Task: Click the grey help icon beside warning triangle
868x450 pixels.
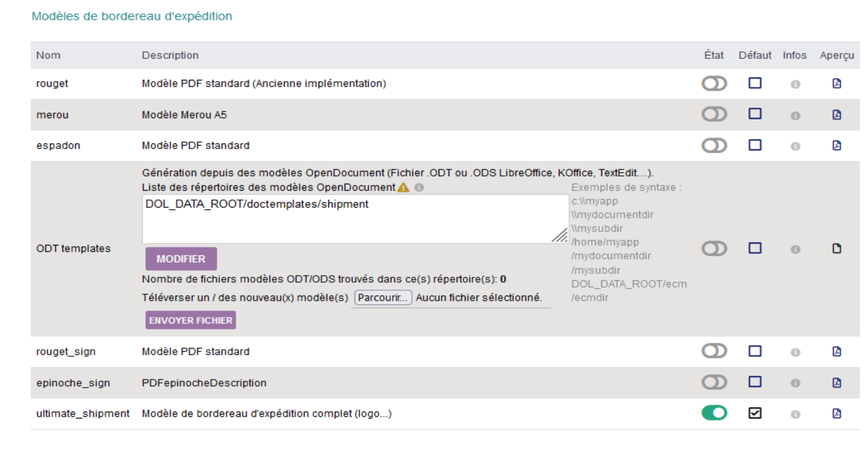Action: coord(418,188)
